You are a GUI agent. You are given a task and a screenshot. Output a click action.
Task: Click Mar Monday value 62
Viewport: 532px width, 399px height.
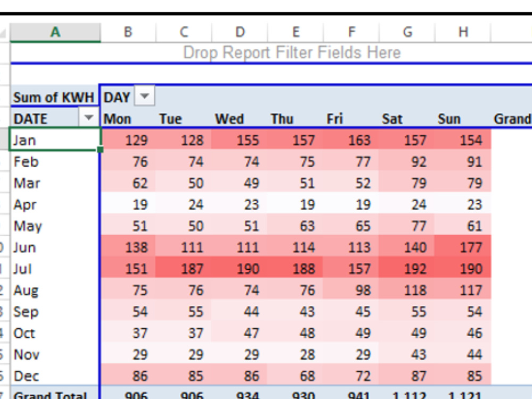[128, 183]
